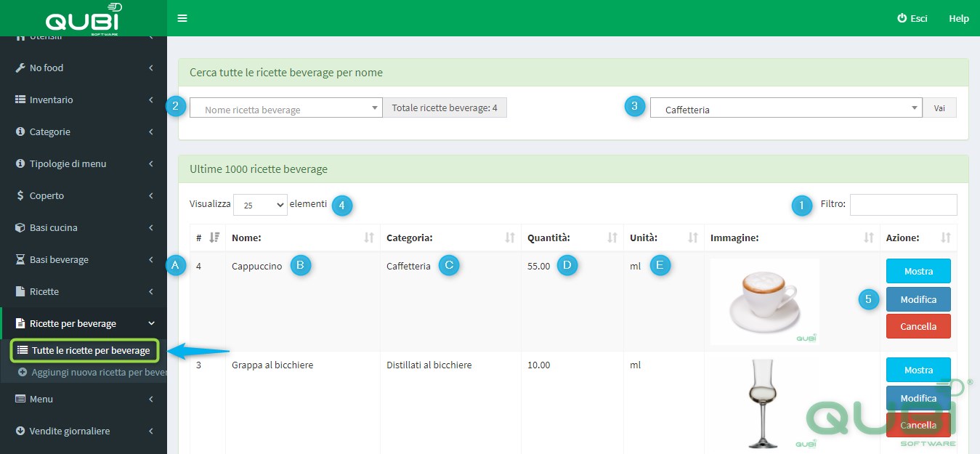The image size is (980, 454).
Task: Click the Grappa glass thumbnail
Action: pos(765,404)
